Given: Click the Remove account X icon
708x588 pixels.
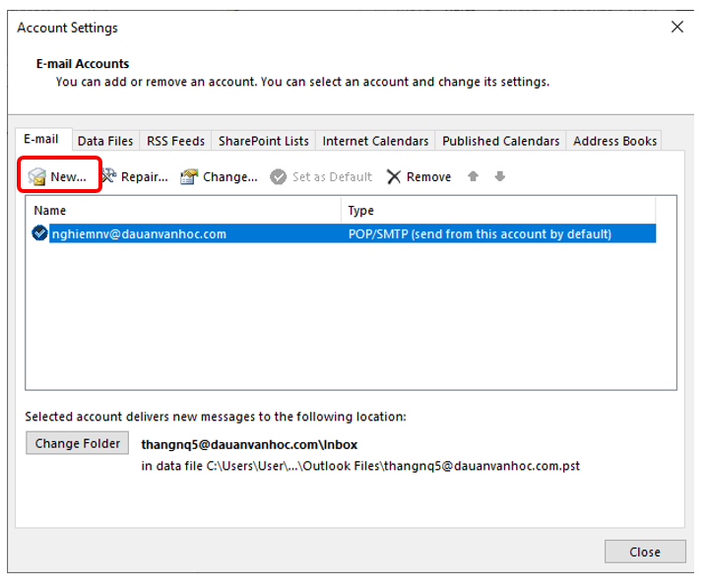Looking at the screenshot, I should [394, 177].
